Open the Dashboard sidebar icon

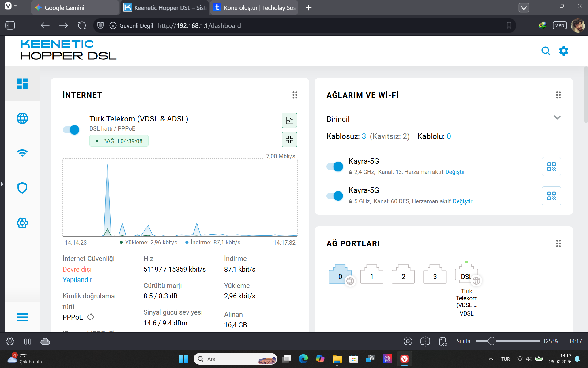tap(22, 83)
